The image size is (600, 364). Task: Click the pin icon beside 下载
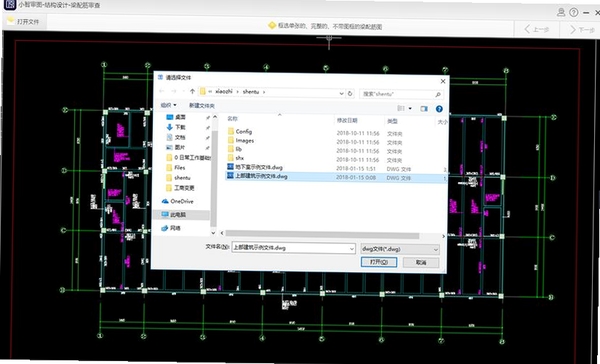click(x=207, y=127)
